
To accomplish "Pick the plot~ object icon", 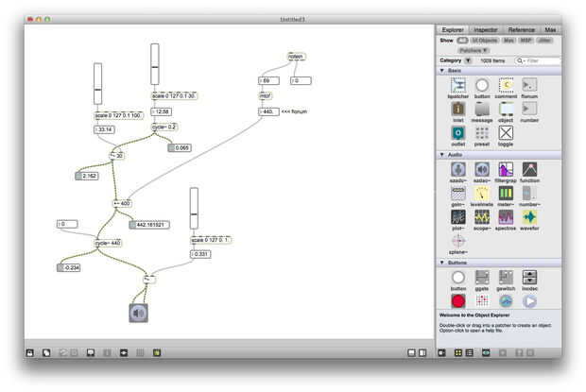I will coord(457,217).
